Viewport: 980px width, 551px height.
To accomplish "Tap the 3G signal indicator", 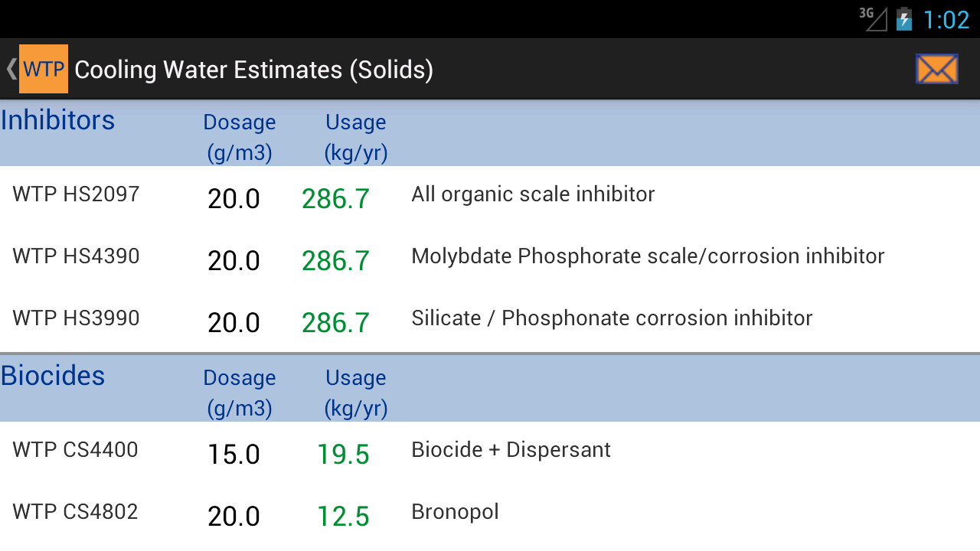I will click(x=873, y=18).
